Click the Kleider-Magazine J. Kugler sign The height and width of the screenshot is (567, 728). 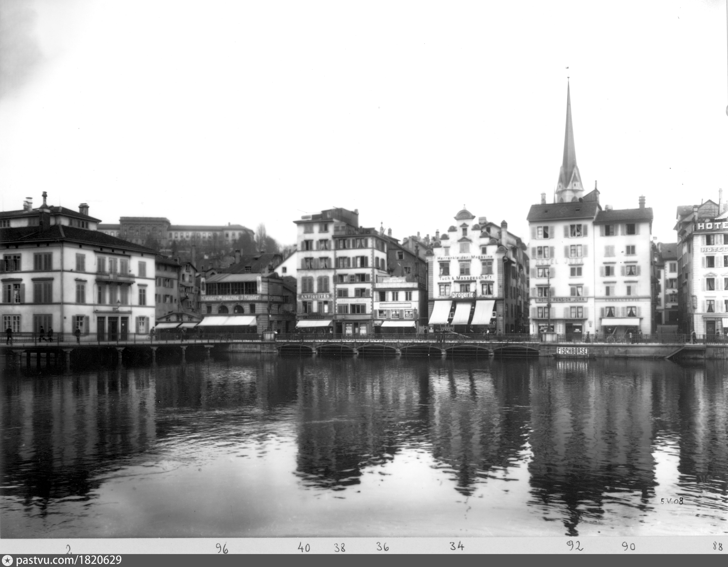(230, 298)
